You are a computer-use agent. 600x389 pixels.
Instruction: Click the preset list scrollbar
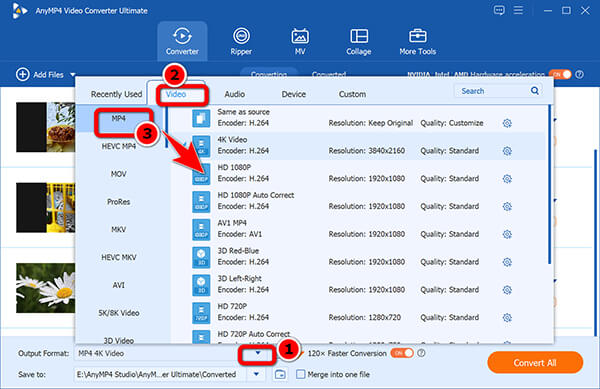click(x=549, y=185)
